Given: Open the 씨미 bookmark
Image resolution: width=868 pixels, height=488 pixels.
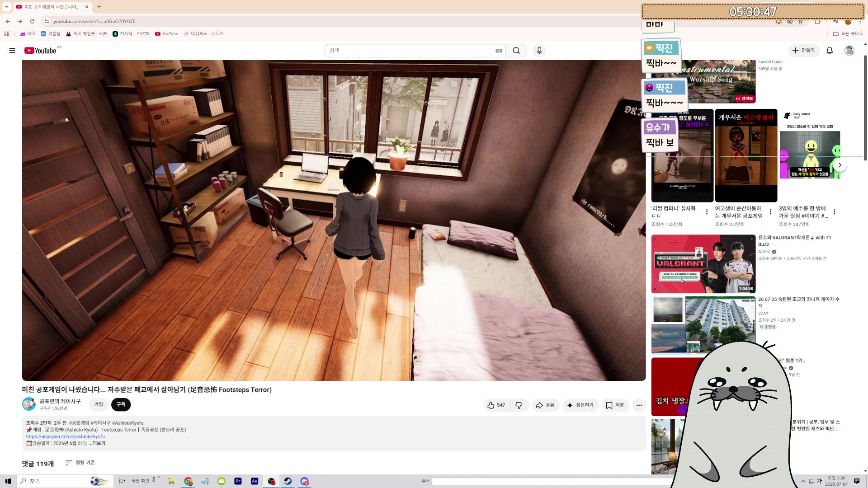Looking at the screenshot, I should click(x=27, y=34).
